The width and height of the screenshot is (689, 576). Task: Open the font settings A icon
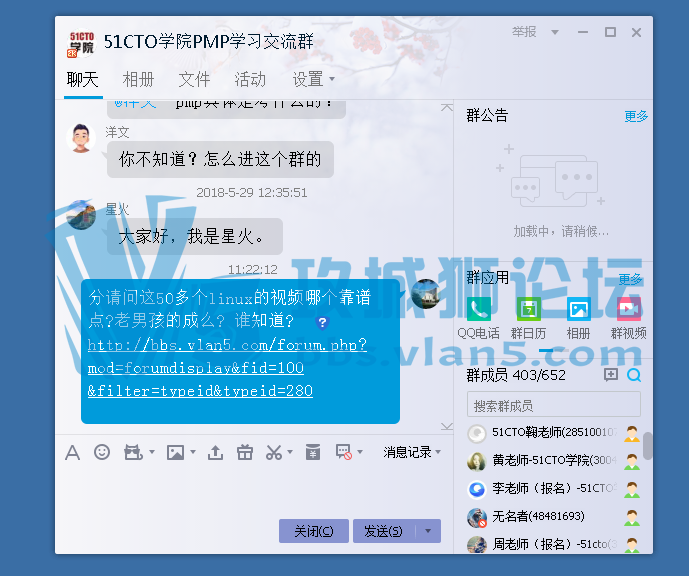pyautogui.click(x=73, y=452)
